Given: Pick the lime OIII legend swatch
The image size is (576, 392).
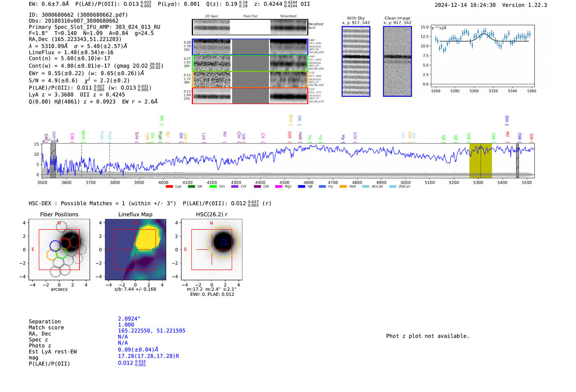Looking at the screenshot, I should (x=213, y=186).
